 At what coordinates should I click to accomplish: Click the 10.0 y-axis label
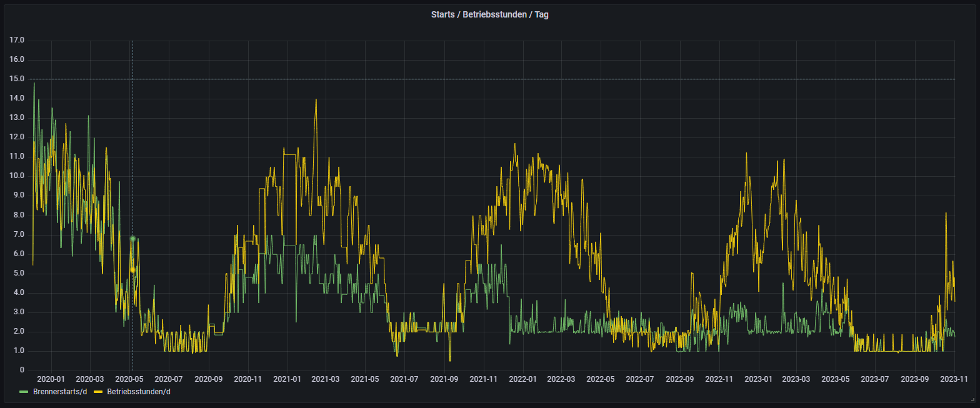click(16, 176)
